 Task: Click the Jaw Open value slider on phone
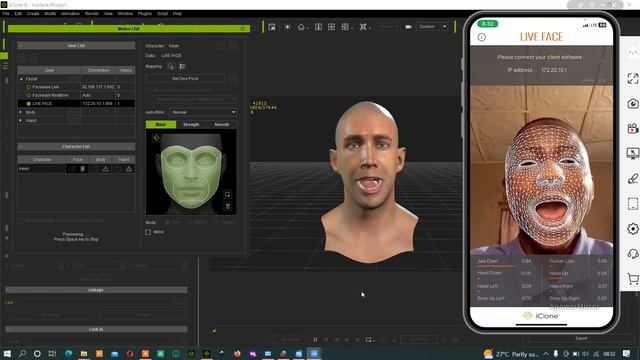click(x=496, y=266)
